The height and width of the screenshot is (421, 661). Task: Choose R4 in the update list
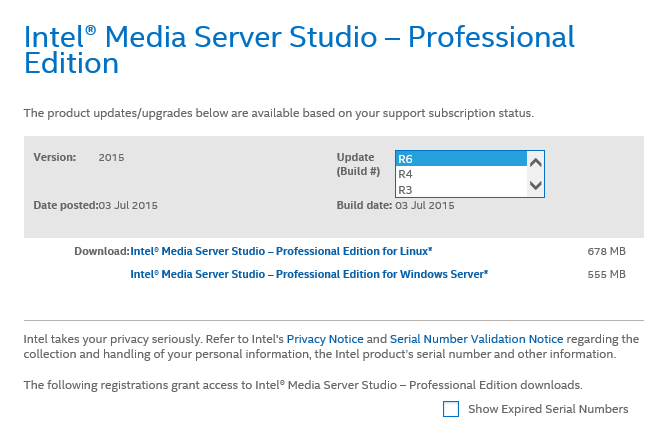(461, 174)
